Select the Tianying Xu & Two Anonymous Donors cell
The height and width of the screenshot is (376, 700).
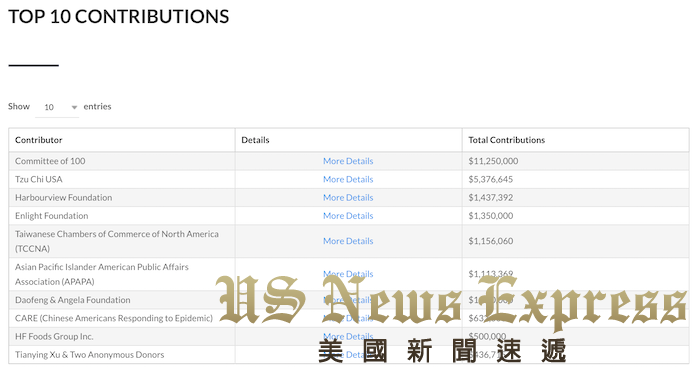pos(121,355)
